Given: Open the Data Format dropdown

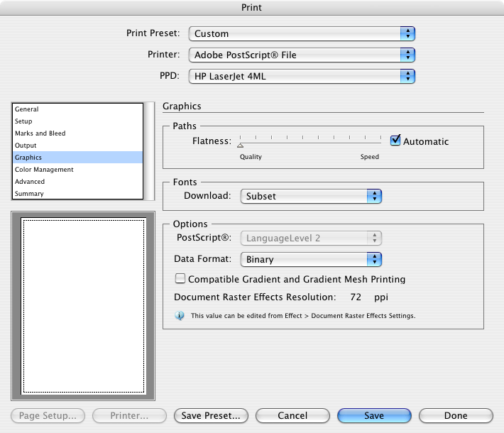Looking at the screenshot, I should pos(310,260).
